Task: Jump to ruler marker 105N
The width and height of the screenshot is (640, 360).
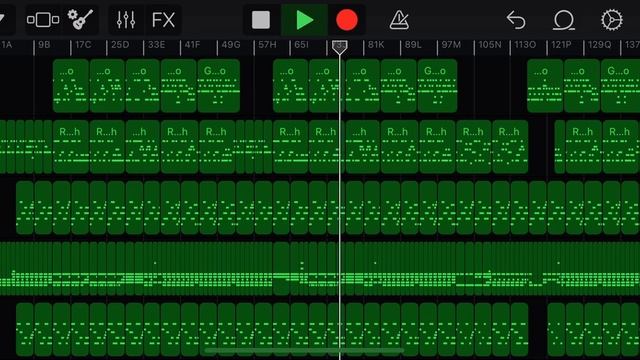Action: tap(490, 45)
